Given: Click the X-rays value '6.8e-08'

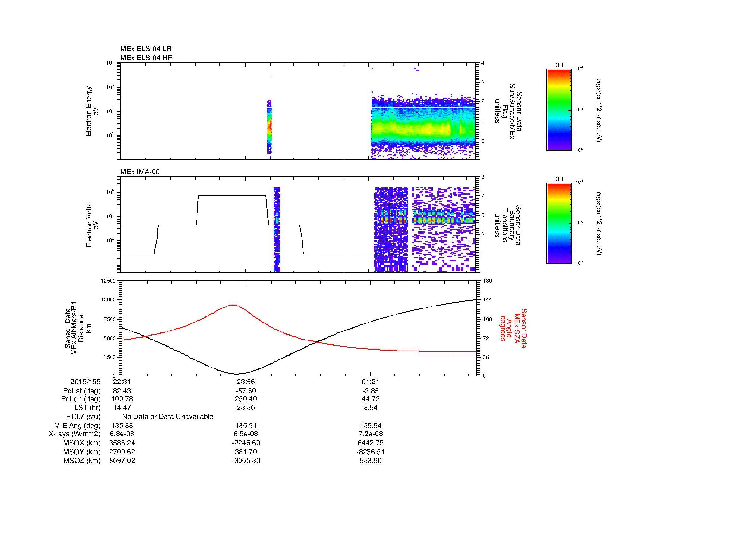Looking at the screenshot, I should (x=122, y=434).
